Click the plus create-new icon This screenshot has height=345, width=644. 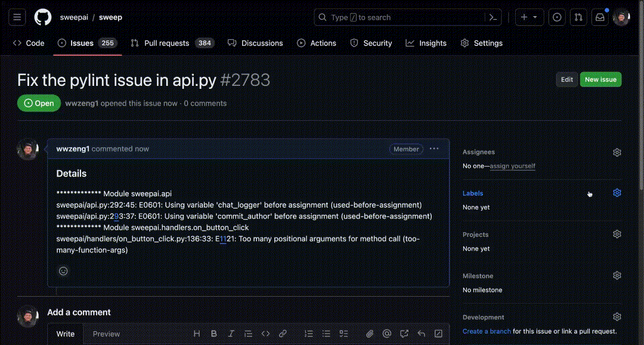click(x=524, y=17)
